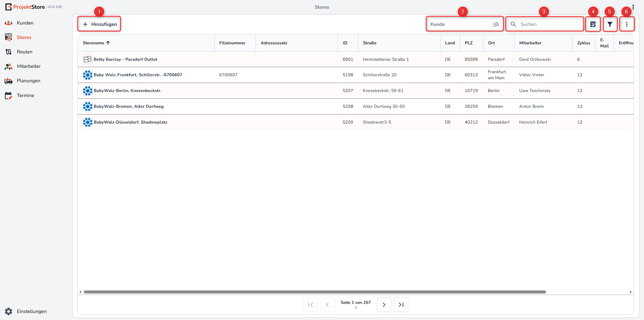The width and height of the screenshot is (644, 320).
Task: Click ID cell '6901'
Action: [348, 59]
